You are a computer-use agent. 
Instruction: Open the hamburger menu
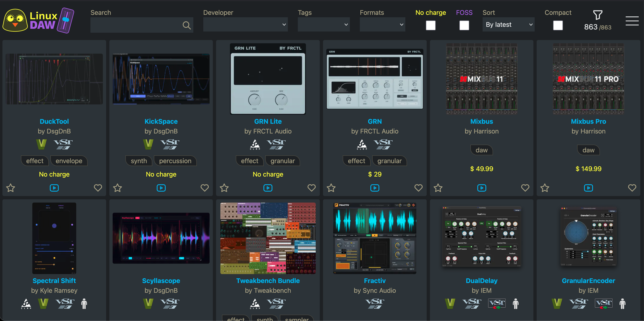[x=632, y=21]
